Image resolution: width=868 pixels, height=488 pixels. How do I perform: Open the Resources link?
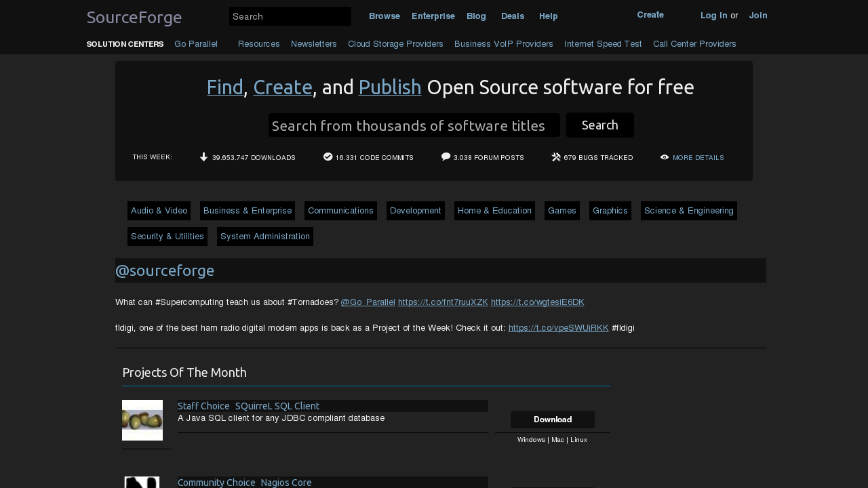point(259,44)
